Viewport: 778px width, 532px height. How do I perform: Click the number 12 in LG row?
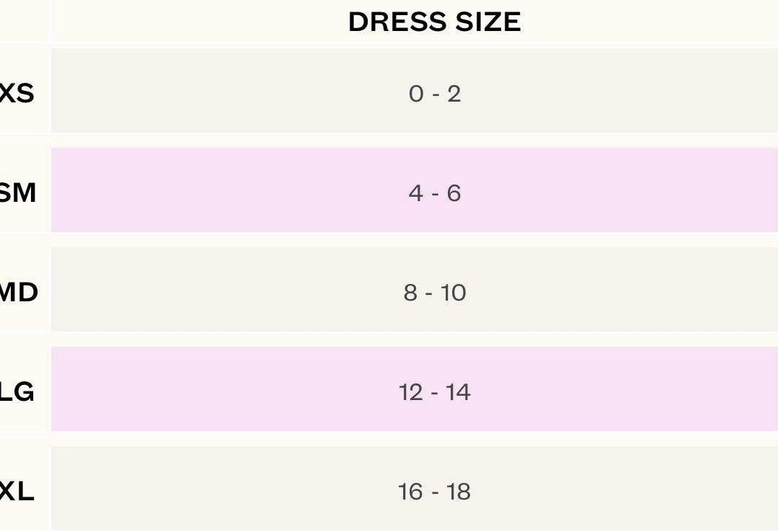[x=410, y=392]
